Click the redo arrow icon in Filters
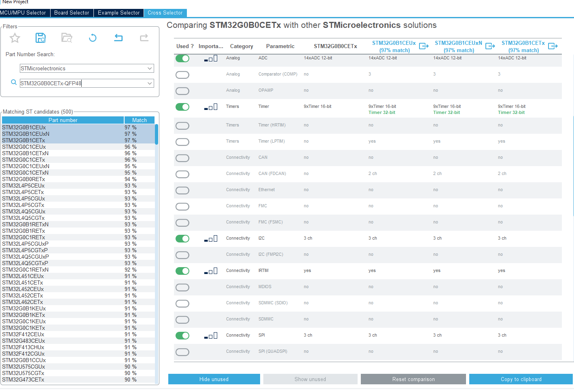574x392 pixels. pos(144,38)
